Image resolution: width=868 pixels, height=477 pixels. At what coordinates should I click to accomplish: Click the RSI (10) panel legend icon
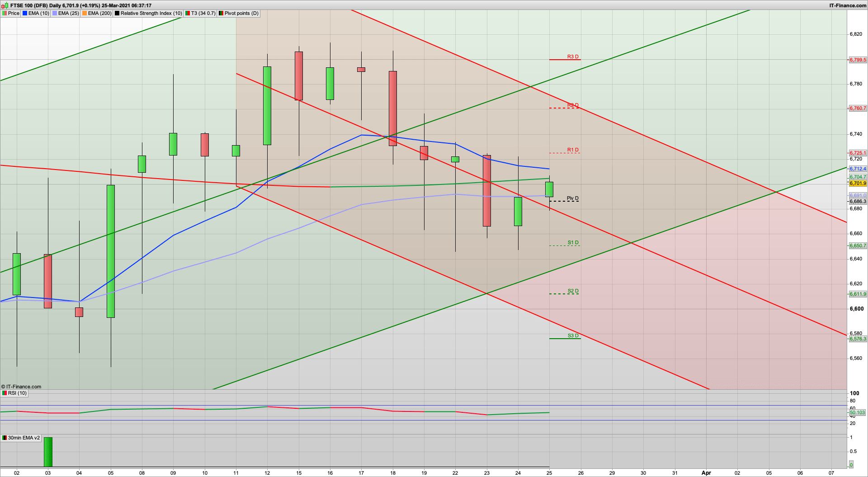pos(5,393)
